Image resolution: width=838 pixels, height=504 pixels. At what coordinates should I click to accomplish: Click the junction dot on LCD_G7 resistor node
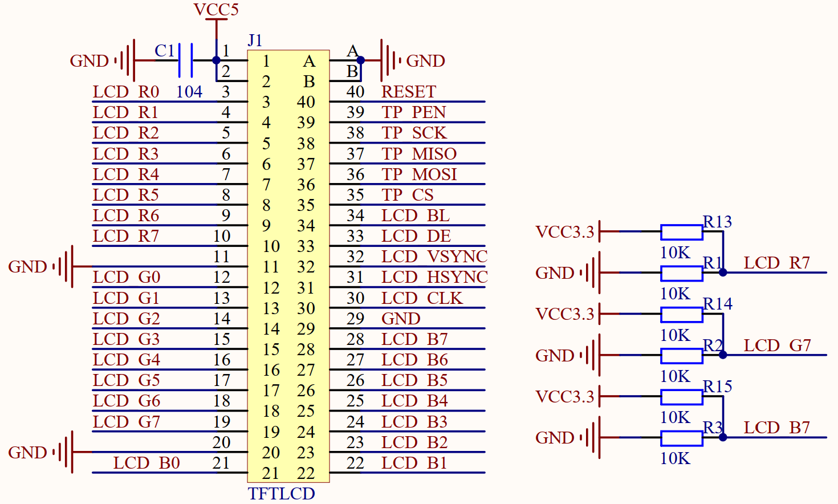coord(723,355)
